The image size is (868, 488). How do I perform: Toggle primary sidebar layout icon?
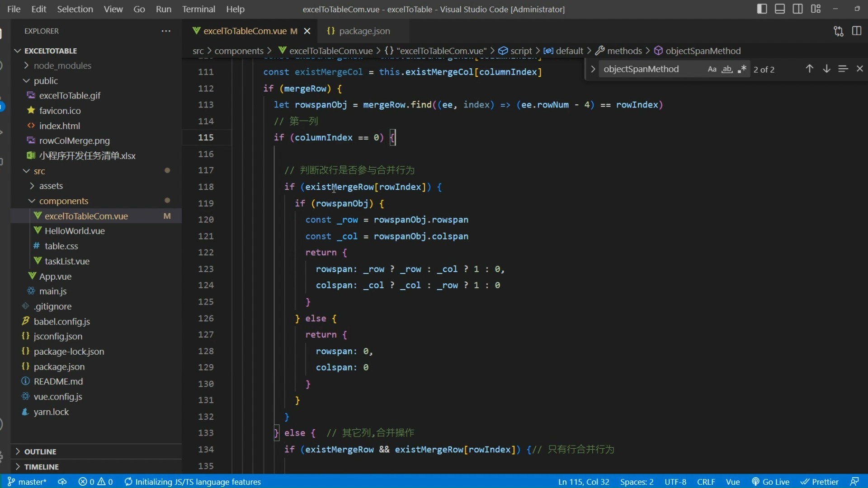(x=762, y=9)
